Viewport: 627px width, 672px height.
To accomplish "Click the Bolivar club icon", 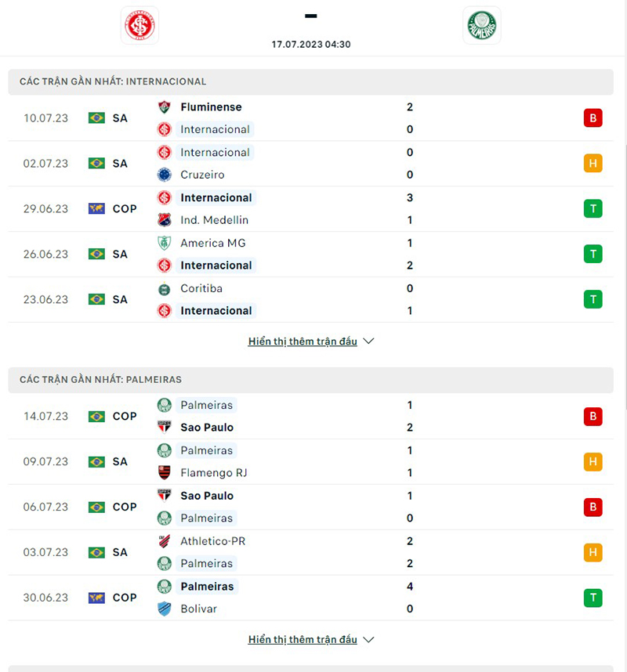I will pos(165,609).
